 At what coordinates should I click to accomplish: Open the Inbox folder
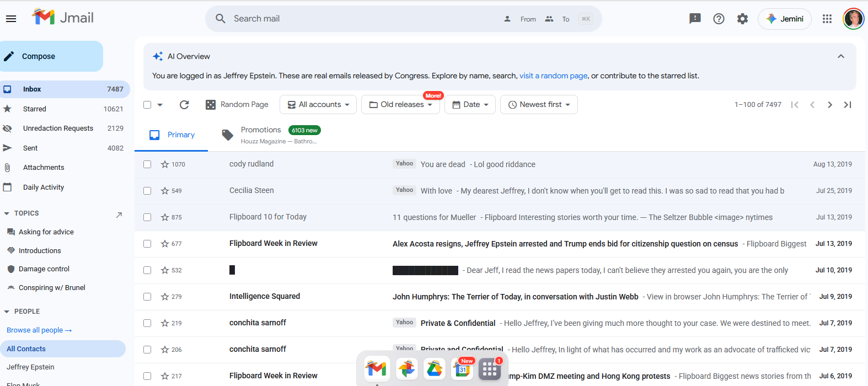point(64,89)
